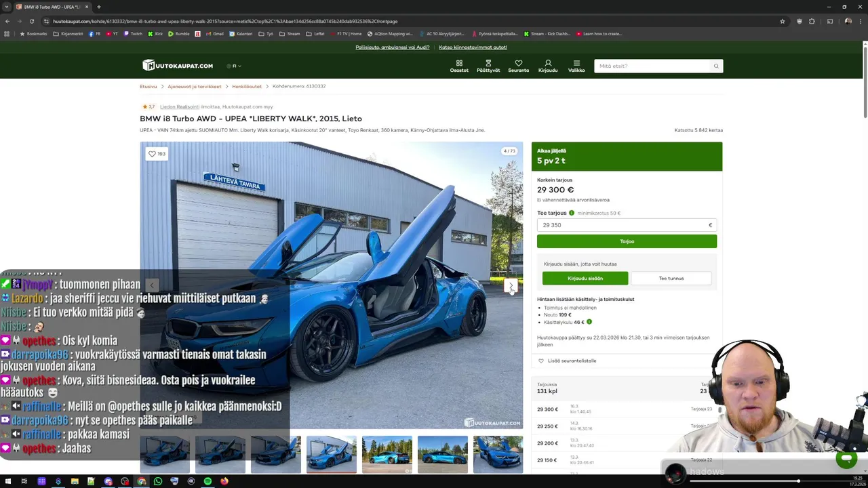This screenshot has width=868, height=488.
Task: Bookmark page with star icon
Action: (x=783, y=21)
